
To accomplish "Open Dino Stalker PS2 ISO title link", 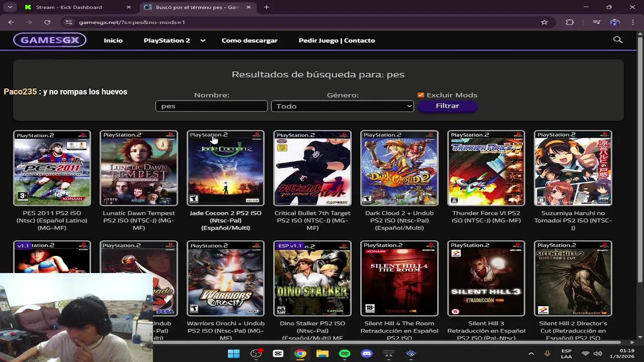I will [312, 330].
